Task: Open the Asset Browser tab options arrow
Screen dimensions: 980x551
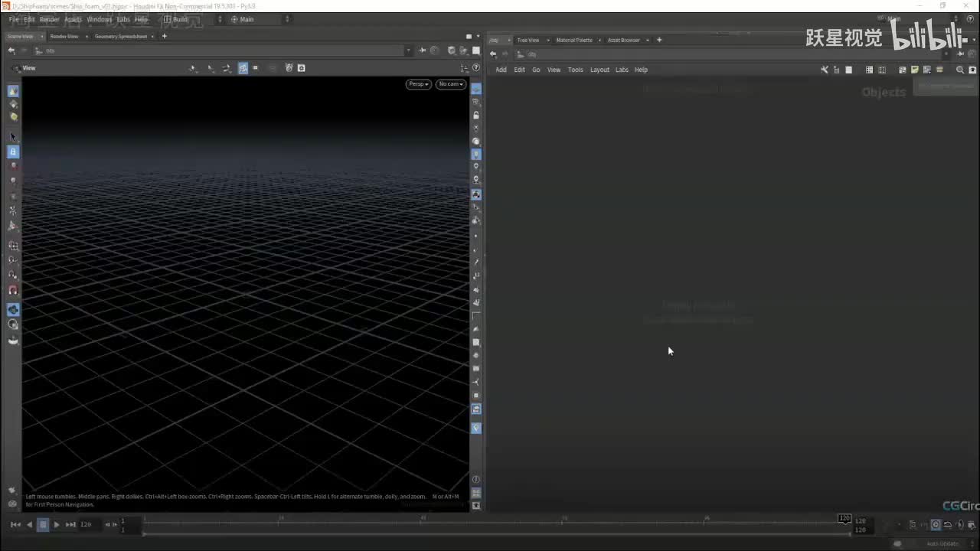Action: 648,40
